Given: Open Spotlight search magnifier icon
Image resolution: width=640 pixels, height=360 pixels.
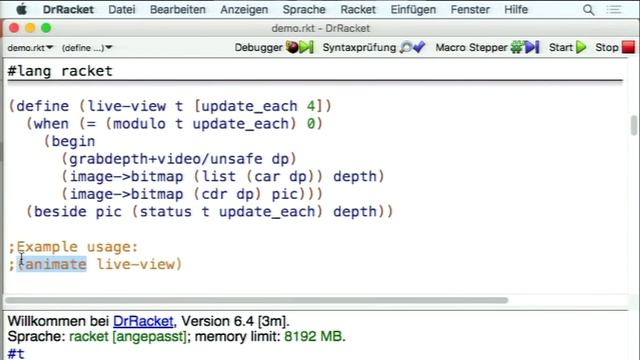Looking at the screenshot, I should pyautogui.click(x=588, y=9).
